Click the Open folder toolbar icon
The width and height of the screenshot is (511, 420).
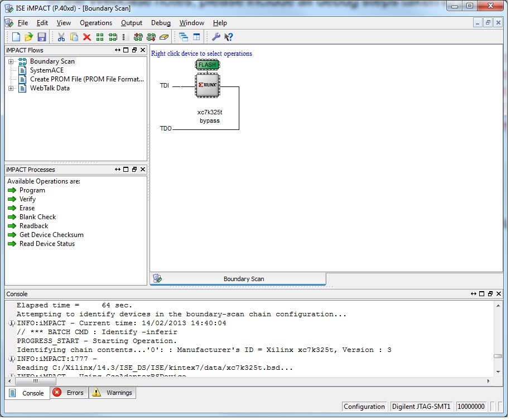(x=29, y=37)
